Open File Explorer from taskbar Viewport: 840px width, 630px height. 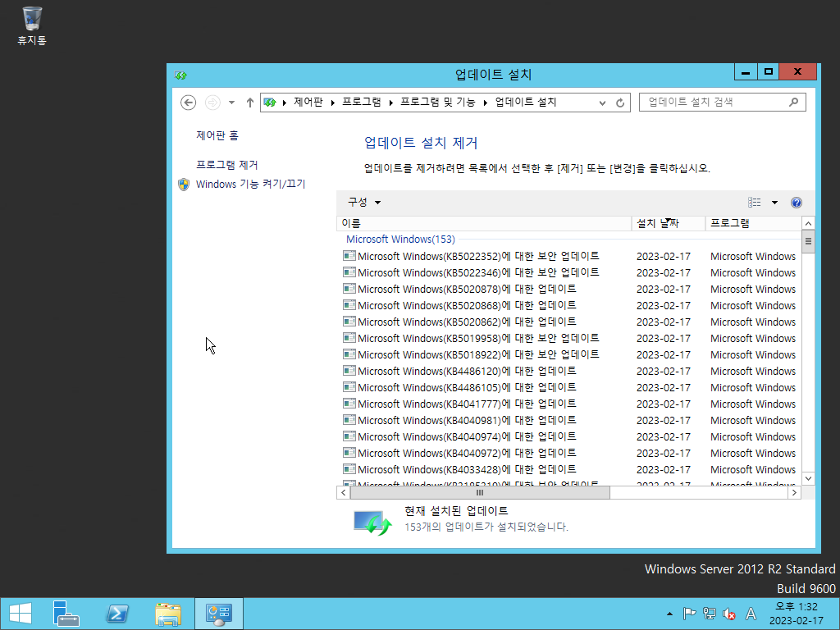[168, 614]
